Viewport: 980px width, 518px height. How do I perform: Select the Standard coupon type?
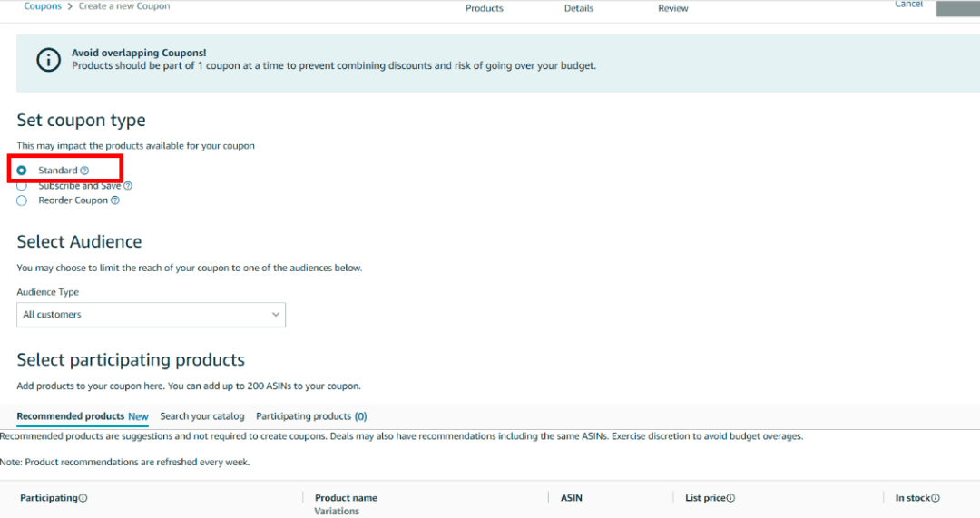pyautogui.click(x=22, y=171)
